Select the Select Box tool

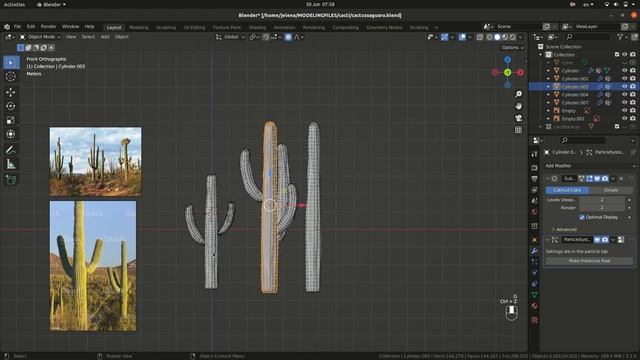tap(11, 62)
